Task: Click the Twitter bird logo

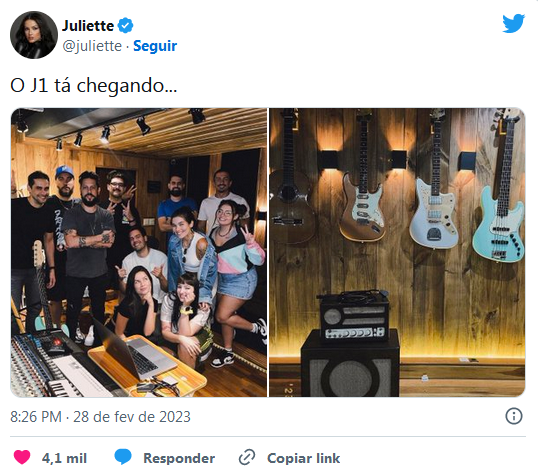Action: (x=513, y=23)
